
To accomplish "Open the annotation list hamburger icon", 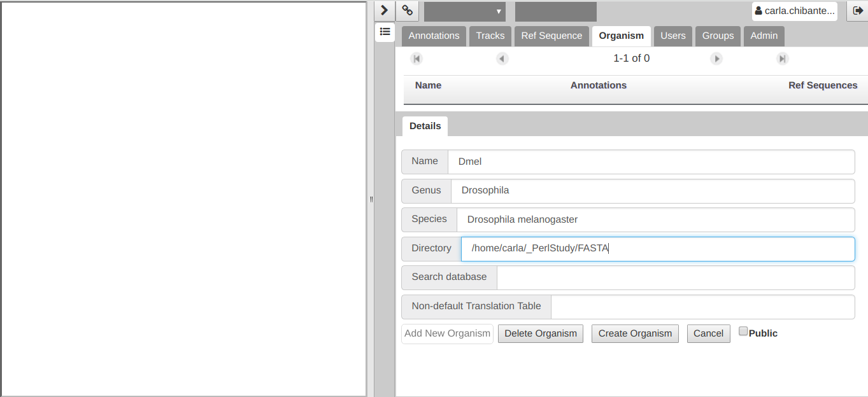I will [x=385, y=32].
